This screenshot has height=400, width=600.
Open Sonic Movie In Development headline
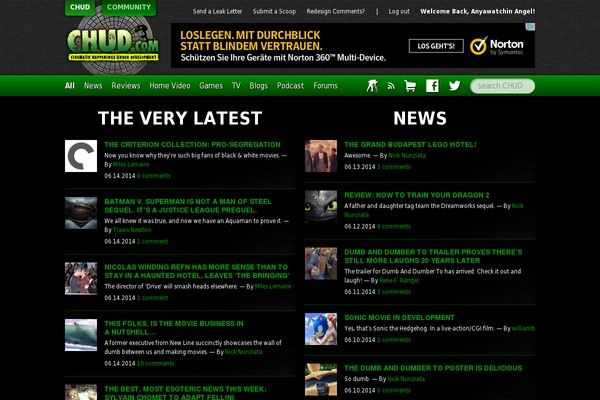(399, 318)
